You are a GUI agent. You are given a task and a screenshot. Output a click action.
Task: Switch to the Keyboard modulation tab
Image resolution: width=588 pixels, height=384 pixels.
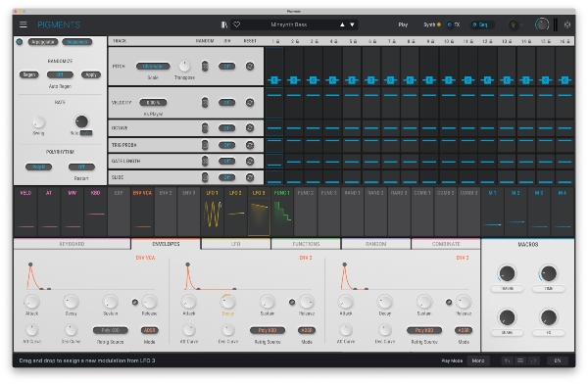(72, 244)
